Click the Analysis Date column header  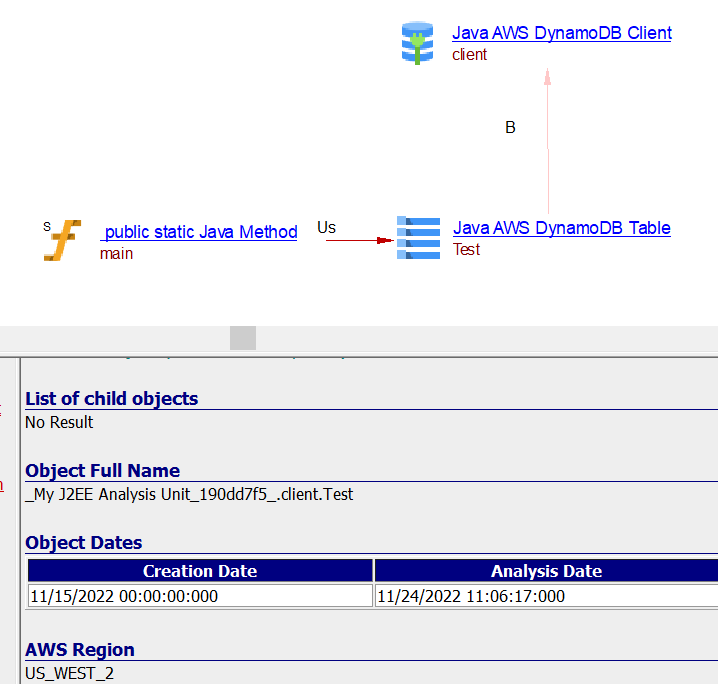(x=546, y=571)
